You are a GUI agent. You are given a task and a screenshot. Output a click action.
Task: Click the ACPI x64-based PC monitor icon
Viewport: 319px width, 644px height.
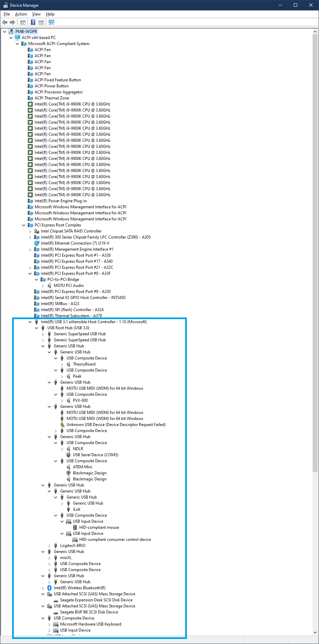(17, 38)
